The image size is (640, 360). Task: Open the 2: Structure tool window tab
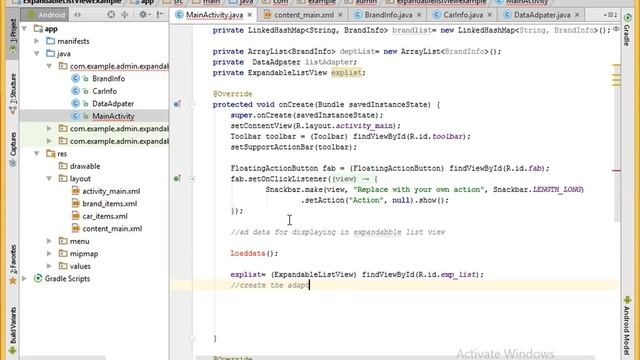(x=13, y=93)
